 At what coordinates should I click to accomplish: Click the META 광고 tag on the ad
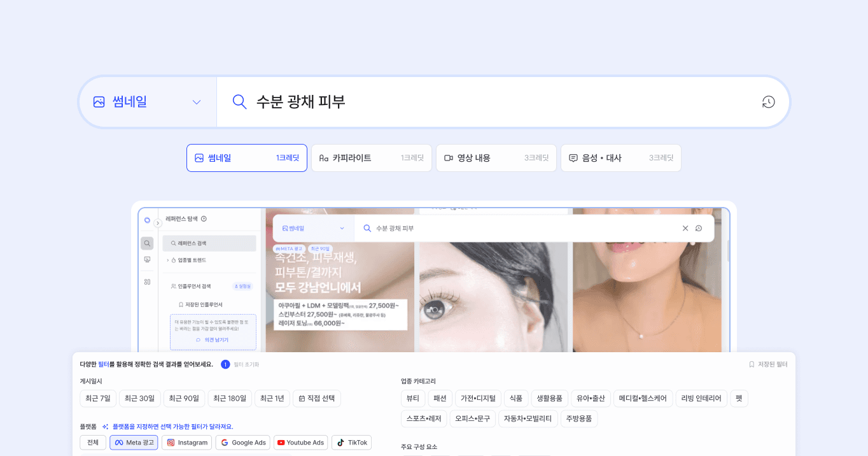(x=290, y=248)
